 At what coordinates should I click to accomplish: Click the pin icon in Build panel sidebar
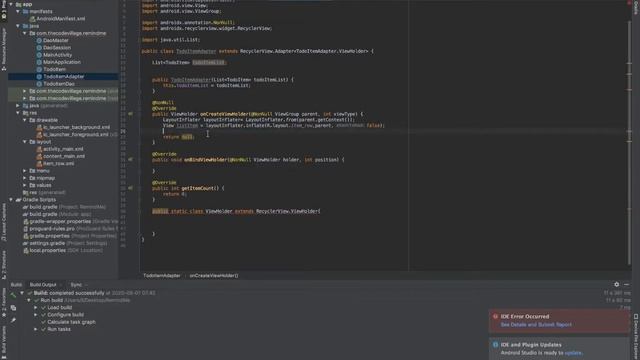click(x=13, y=320)
